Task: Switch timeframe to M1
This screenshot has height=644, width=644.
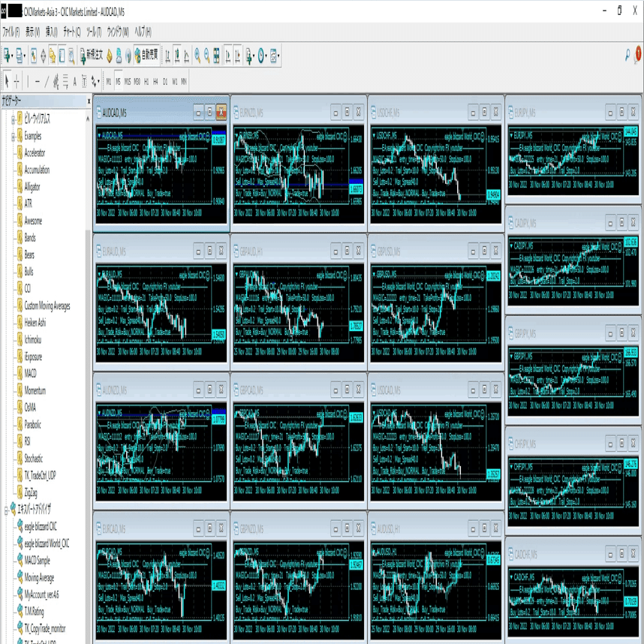Action: (109, 82)
